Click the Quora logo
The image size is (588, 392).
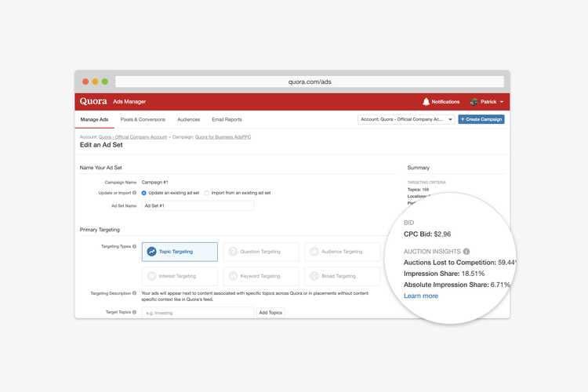pyautogui.click(x=93, y=101)
